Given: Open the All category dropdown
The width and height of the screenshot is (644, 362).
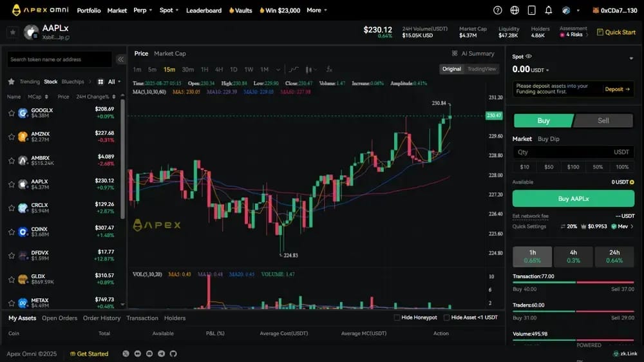Looking at the screenshot, I should [x=114, y=82].
